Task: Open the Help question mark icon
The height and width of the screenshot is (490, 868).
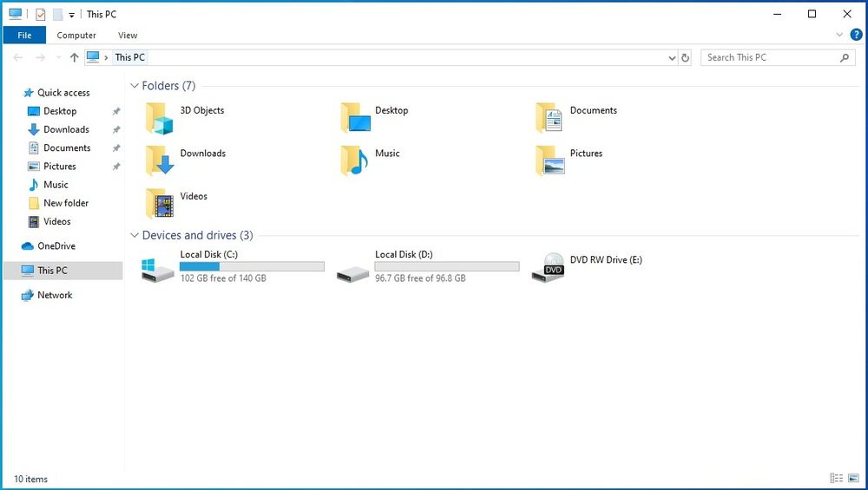Action: pos(856,35)
